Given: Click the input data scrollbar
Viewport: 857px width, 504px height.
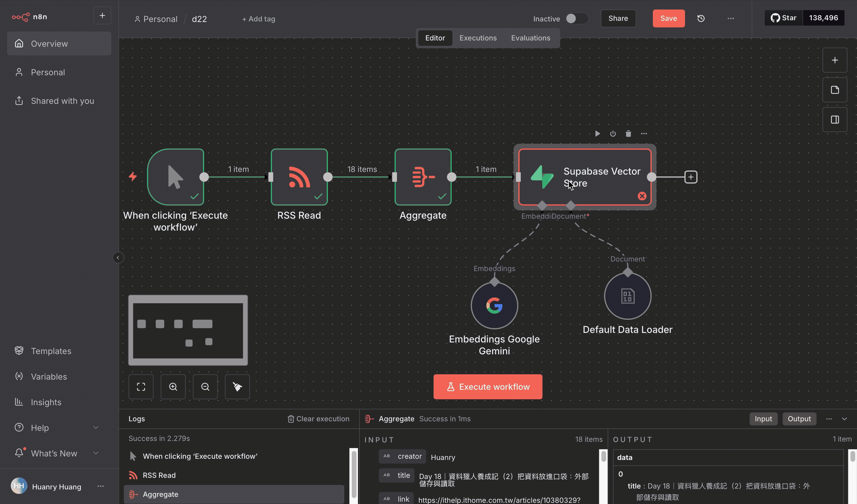Looking at the screenshot, I should (x=604, y=456).
